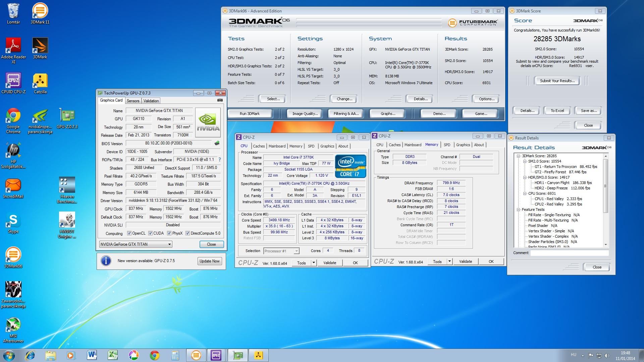Click the bus interface question mark icon
This screenshot has width=644, height=362.
pyautogui.click(x=220, y=160)
